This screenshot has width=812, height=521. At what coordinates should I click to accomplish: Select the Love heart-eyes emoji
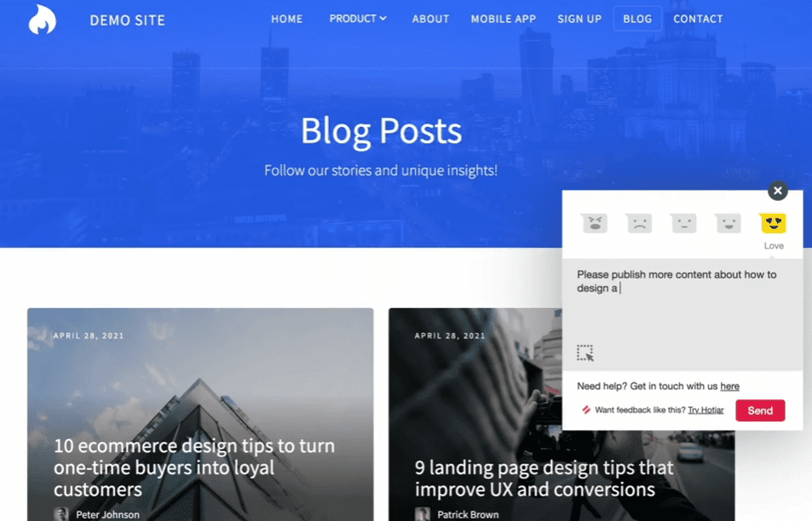click(773, 224)
